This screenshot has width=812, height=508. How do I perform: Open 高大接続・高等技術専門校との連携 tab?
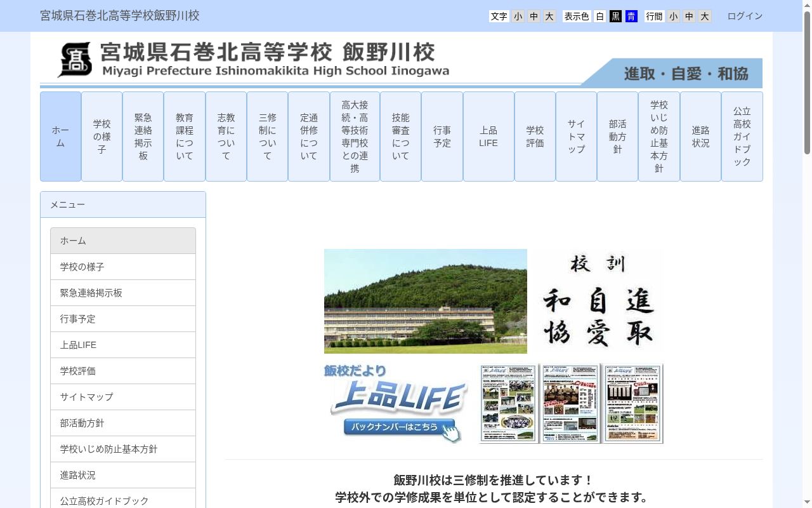click(355, 137)
